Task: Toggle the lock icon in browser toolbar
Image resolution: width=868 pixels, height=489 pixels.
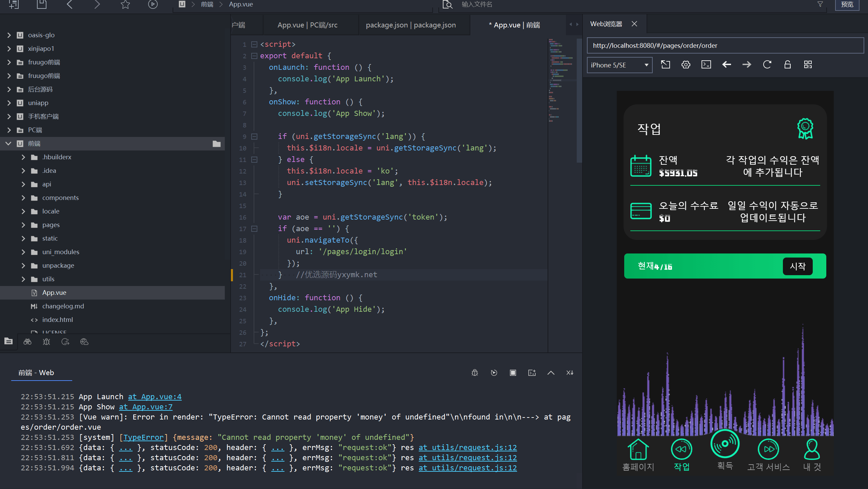Action: point(787,65)
